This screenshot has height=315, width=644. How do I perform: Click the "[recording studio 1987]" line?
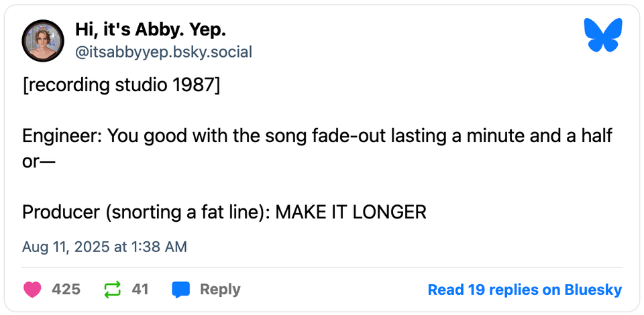pos(121,86)
